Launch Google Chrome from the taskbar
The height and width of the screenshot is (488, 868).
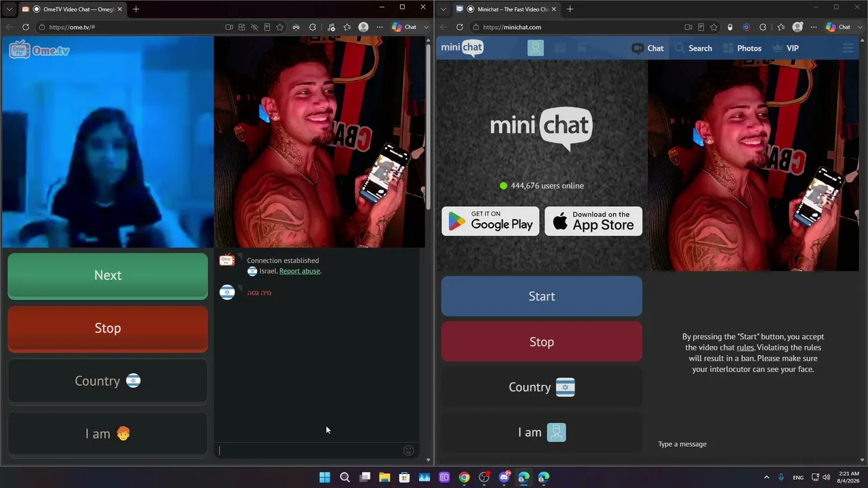(464, 477)
